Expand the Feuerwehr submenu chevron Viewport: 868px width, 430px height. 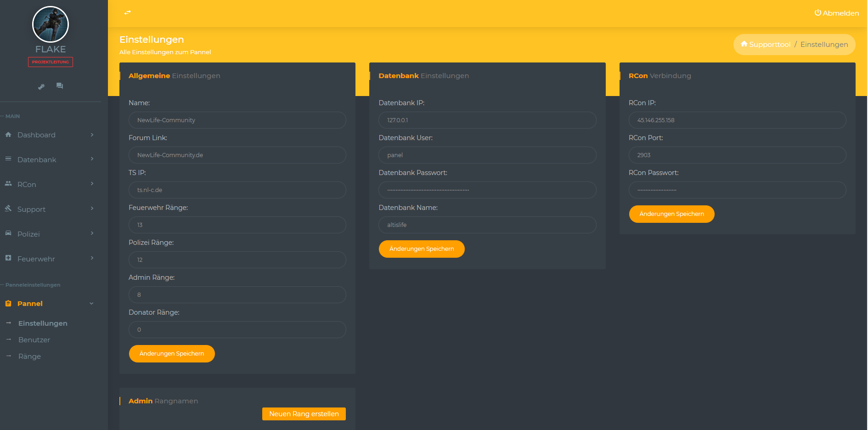tap(92, 258)
